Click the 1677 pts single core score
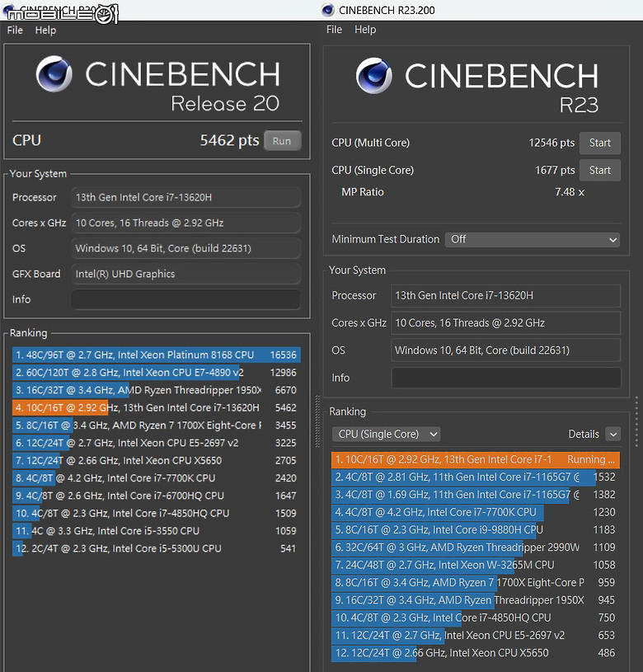Viewport: 643px width, 672px height. (555, 171)
